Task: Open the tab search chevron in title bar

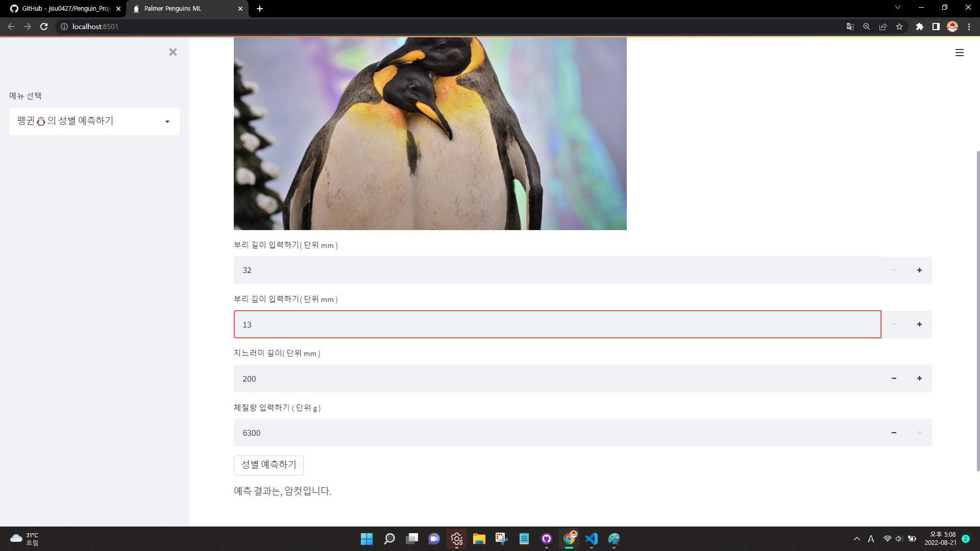Action: (897, 8)
